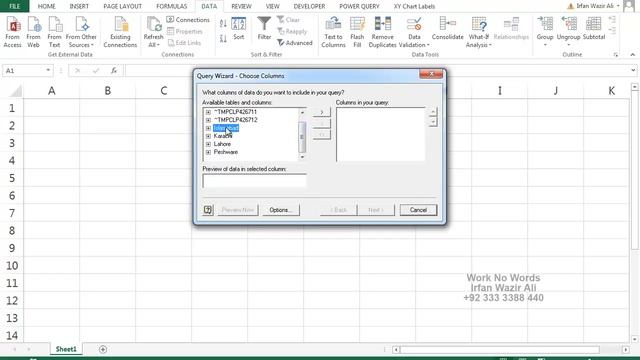
Task: Switch to the VIEW tab
Action: coord(272,6)
